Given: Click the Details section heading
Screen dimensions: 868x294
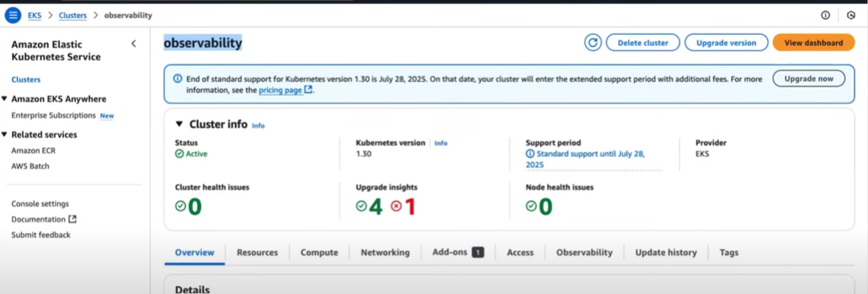Looking at the screenshot, I should pyautogui.click(x=192, y=289).
